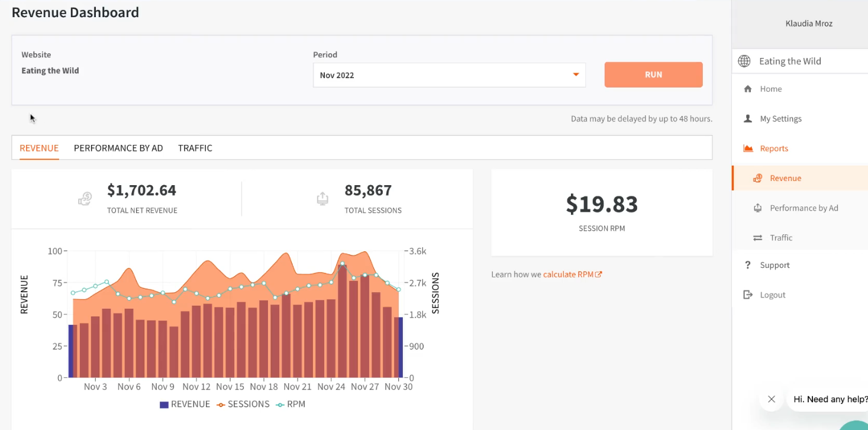Open the Period dropdown showing Nov 2022

tap(449, 75)
